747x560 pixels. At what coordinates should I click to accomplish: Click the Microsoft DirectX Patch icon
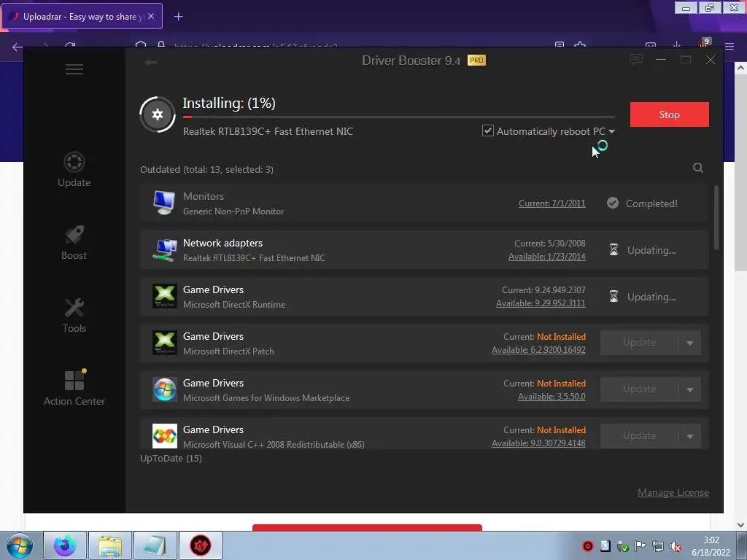point(164,343)
